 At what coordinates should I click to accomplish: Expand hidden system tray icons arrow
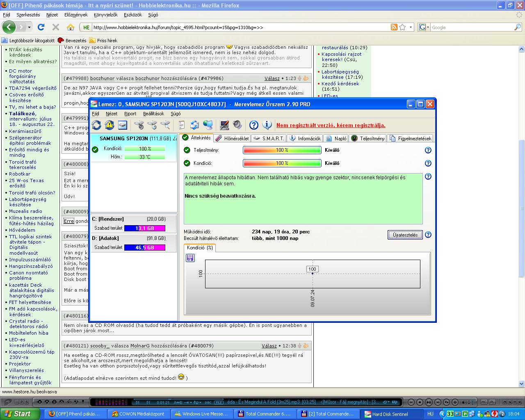coord(442,414)
